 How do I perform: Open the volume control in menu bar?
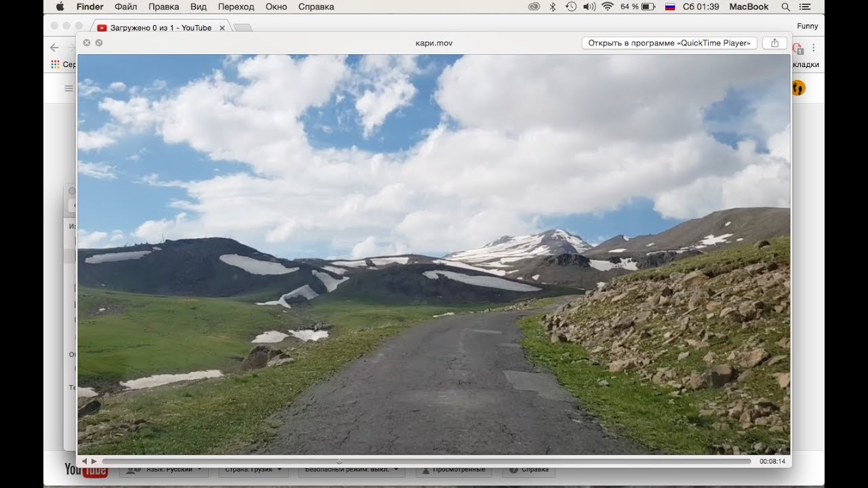pos(589,7)
